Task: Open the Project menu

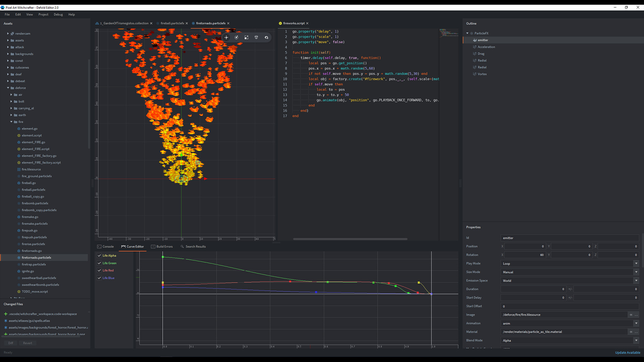Action: coord(43,14)
